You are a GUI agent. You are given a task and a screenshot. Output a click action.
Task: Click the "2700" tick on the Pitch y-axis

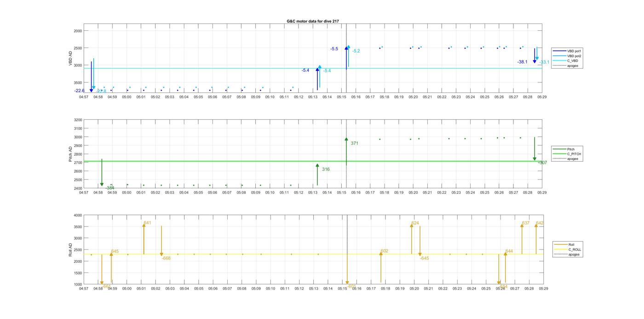[x=78, y=162]
